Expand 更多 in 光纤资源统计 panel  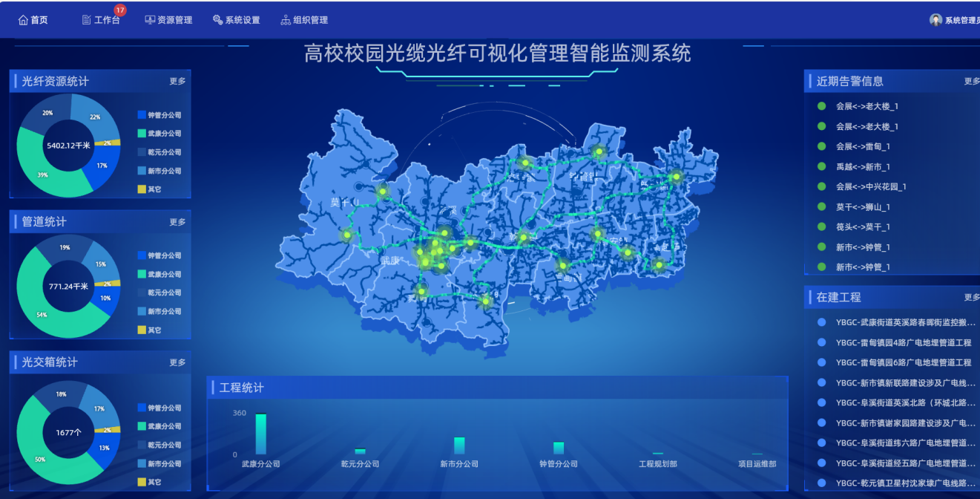[x=177, y=82]
